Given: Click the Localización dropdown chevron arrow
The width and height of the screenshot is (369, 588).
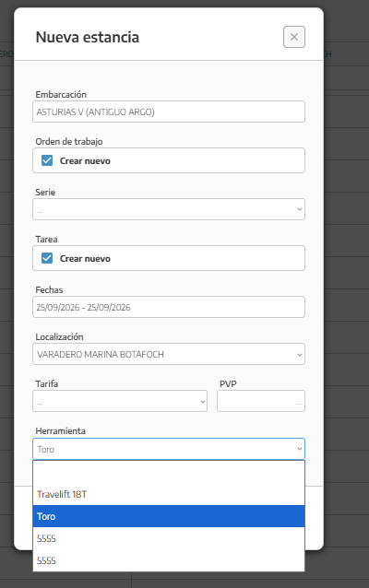Looking at the screenshot, I should [299, 355].
